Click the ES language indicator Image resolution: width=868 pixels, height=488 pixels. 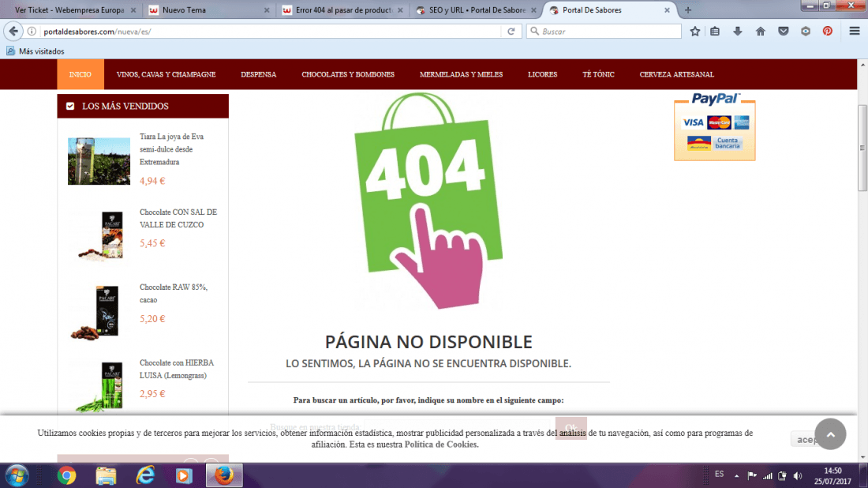click(x=719, y=474)
